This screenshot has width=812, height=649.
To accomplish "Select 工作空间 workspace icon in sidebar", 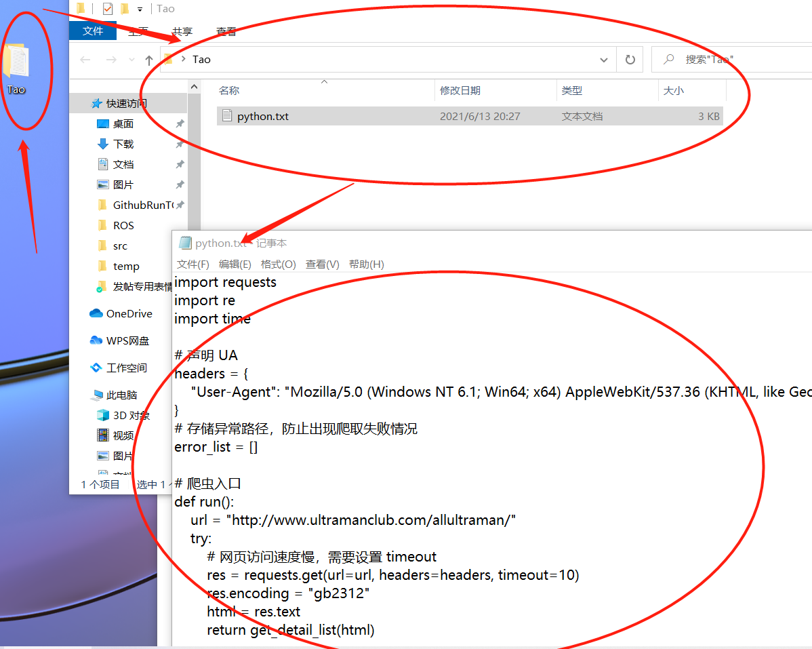I will [x=96, y=368].
